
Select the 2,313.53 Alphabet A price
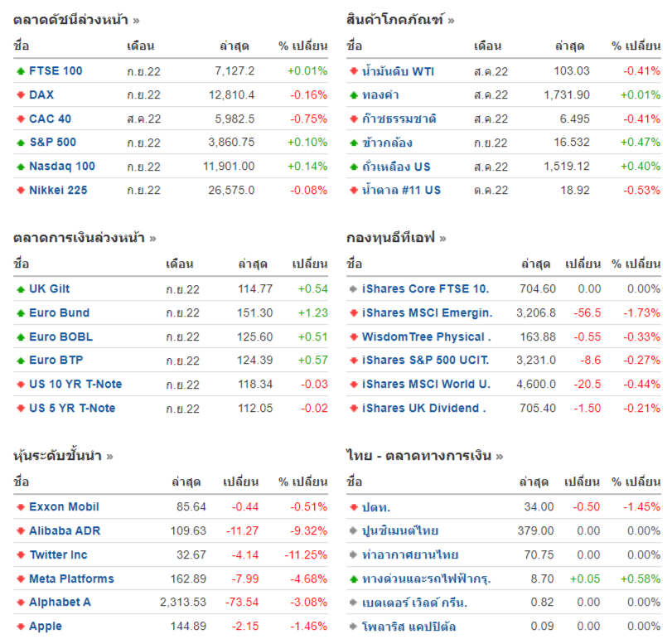[183, 603]
